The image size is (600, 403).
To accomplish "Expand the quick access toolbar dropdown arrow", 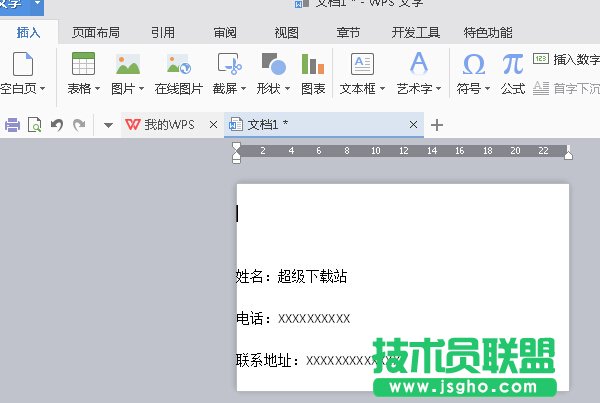I will coord(108,126).
